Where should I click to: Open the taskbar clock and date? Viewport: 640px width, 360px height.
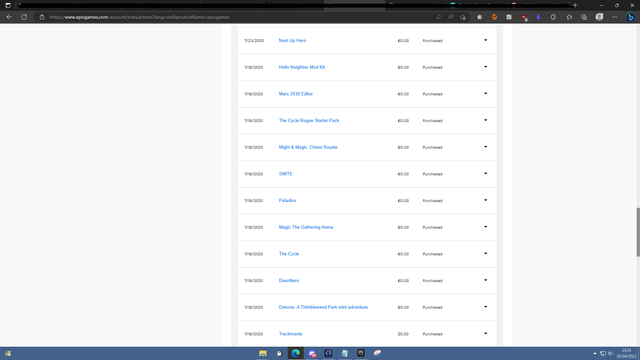[x=627, y=353]
